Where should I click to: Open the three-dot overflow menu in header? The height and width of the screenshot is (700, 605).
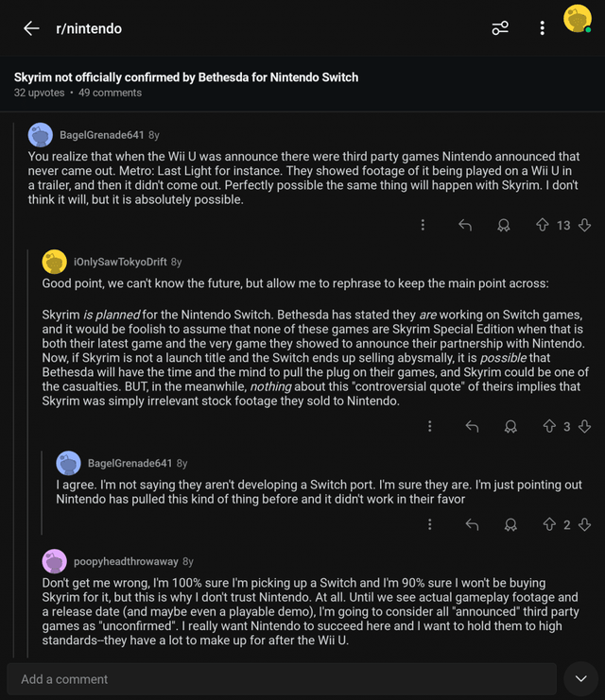tap(542, 28)
